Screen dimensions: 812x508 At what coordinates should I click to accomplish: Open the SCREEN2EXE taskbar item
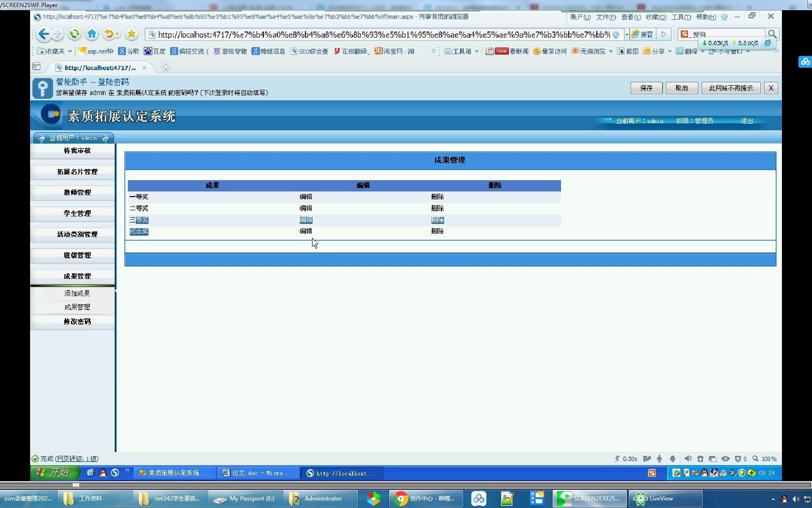(589, 499)
